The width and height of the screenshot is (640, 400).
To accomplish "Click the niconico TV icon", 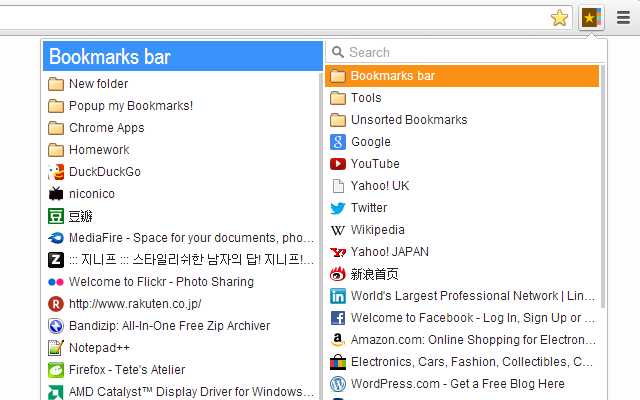I will [x=56, y=194].
